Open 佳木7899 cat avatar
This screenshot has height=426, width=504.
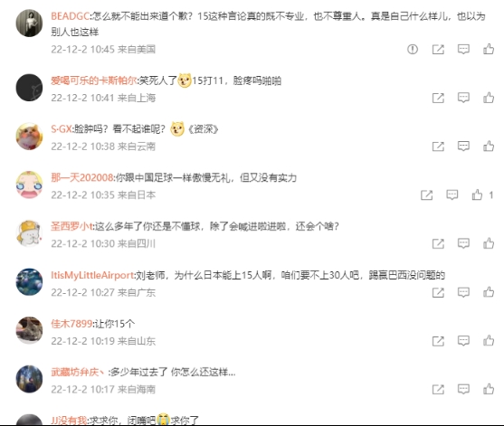tap(29, 331)
